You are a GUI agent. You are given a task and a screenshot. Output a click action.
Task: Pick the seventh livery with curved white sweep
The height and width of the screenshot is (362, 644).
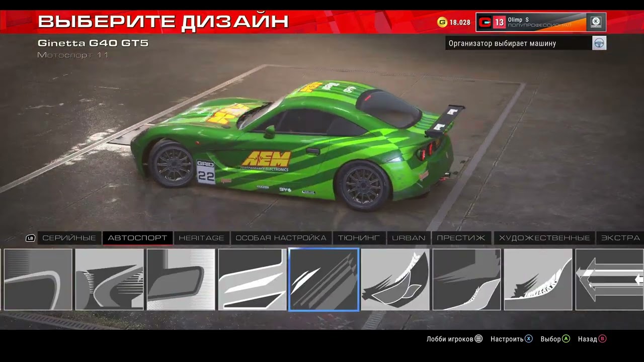click(466, 280)
